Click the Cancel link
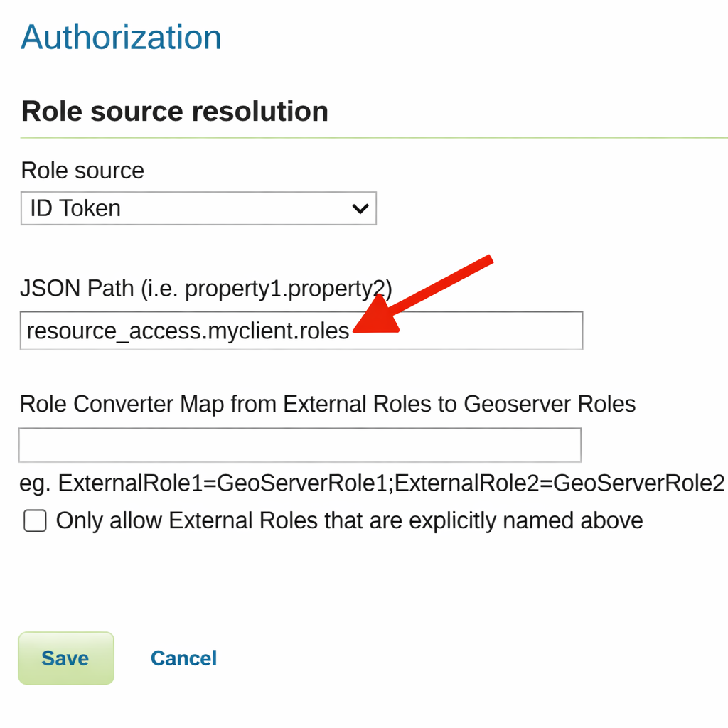 coord(183,658)
